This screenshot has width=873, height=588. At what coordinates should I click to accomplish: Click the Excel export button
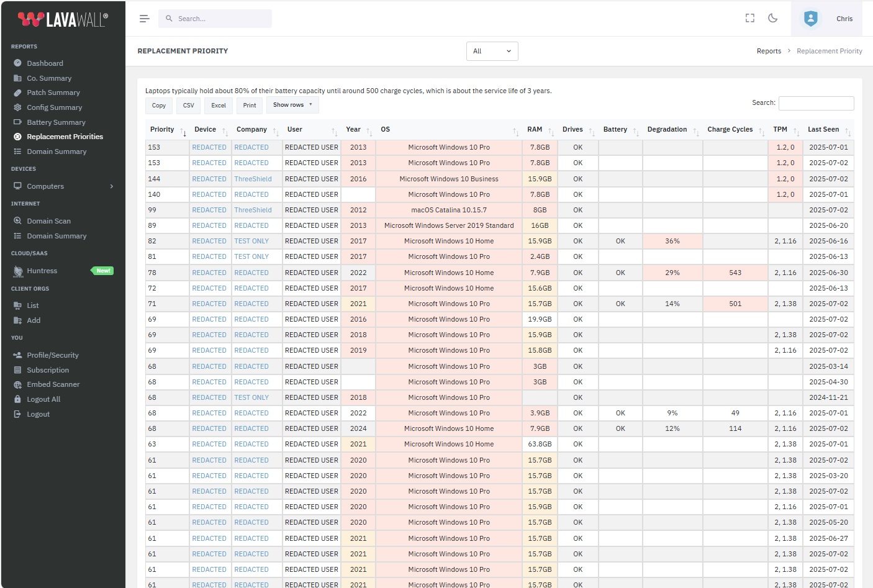[219, 106]
